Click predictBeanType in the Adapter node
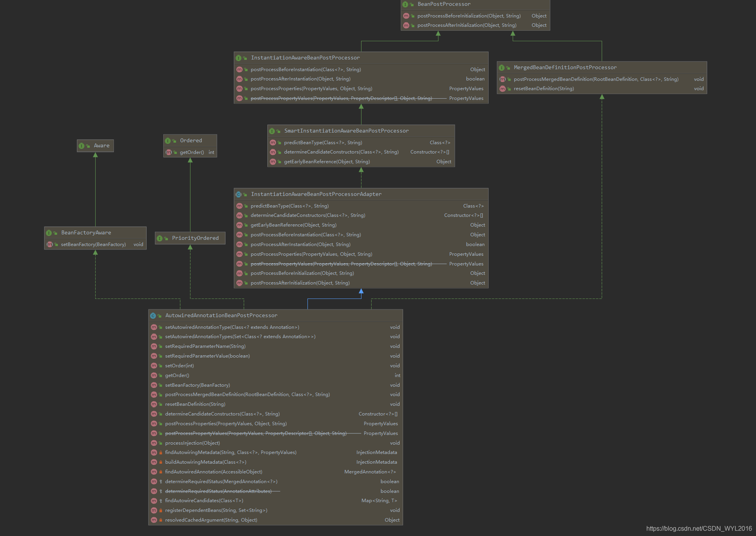This screenshot has height=536, width=756. [x=290, y=206]
